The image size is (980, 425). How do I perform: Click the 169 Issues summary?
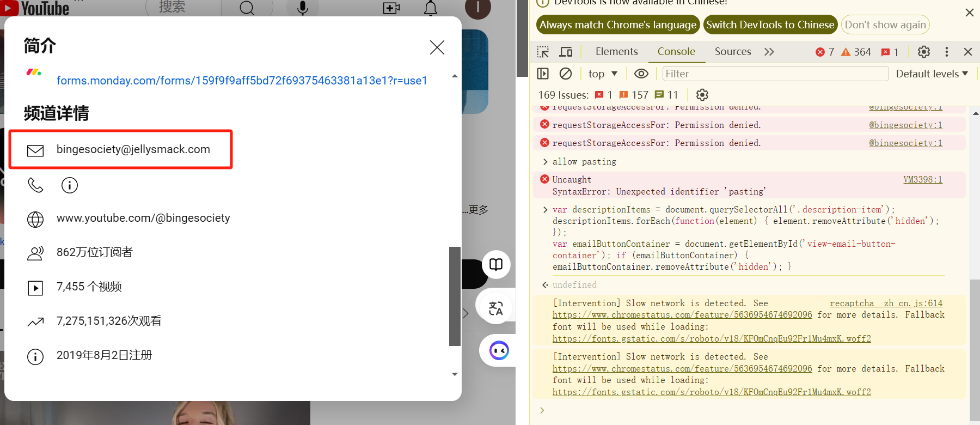coord(608,95)
